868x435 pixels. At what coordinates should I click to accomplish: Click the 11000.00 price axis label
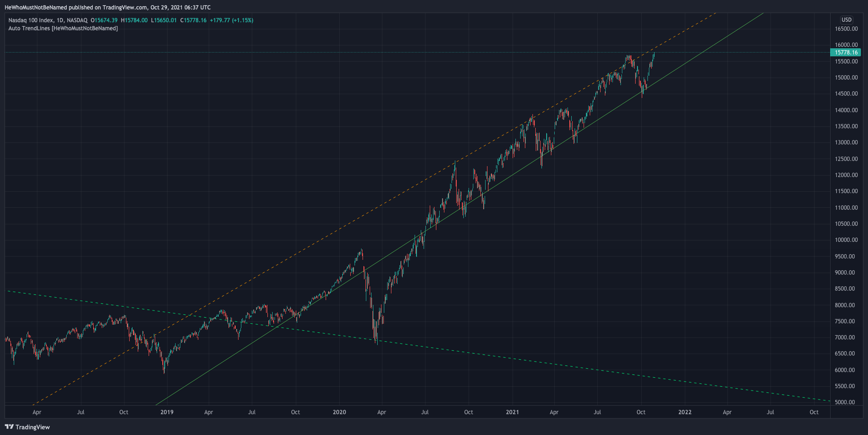point(846,208)
